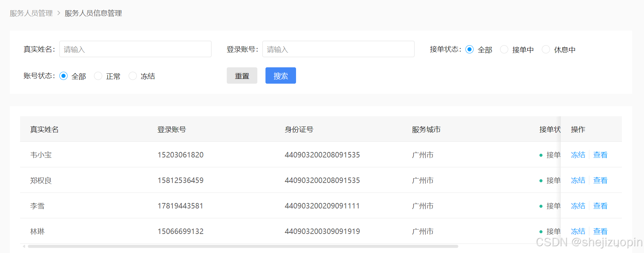Click account number 15812536459

[x=181, y=180]
